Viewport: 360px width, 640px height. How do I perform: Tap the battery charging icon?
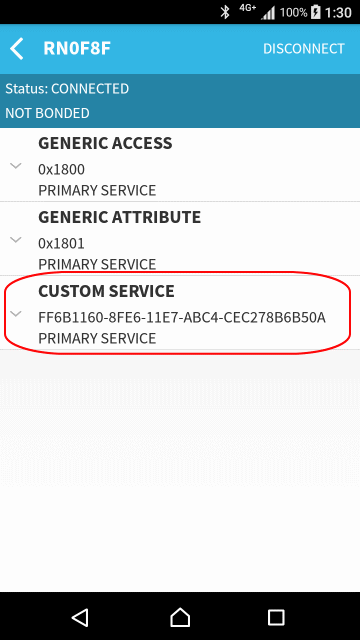click(x=316, y=13)
